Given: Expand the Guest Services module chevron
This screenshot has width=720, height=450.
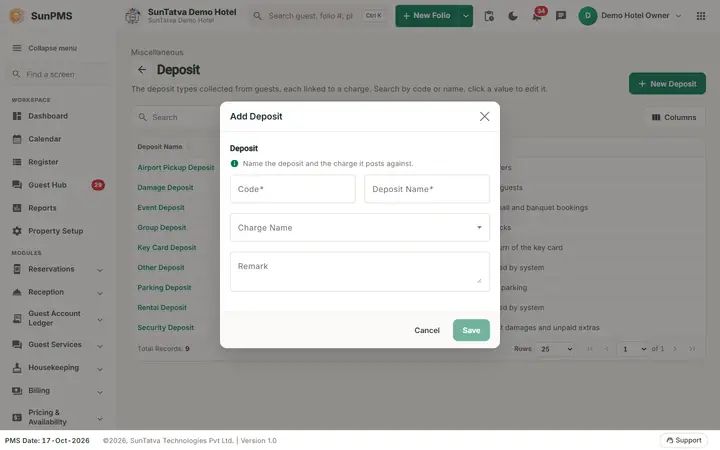Looking at the screenshot, I should (x=100, y=346).
